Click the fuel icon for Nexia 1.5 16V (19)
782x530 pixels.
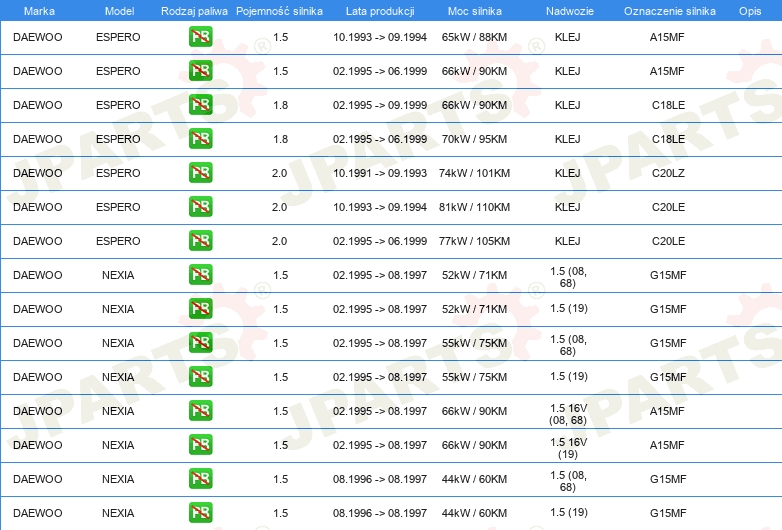pos(200,444)
